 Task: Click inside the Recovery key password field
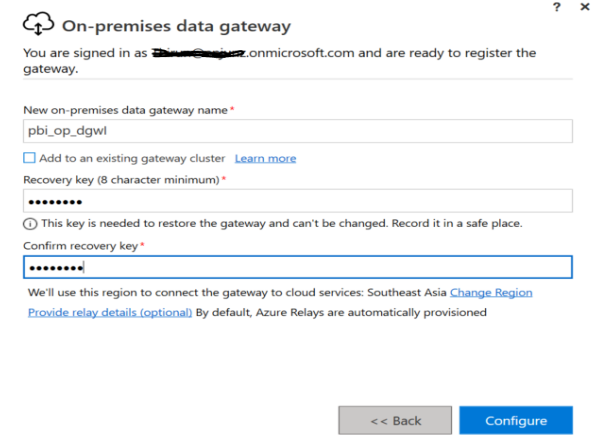coord(298,201)
